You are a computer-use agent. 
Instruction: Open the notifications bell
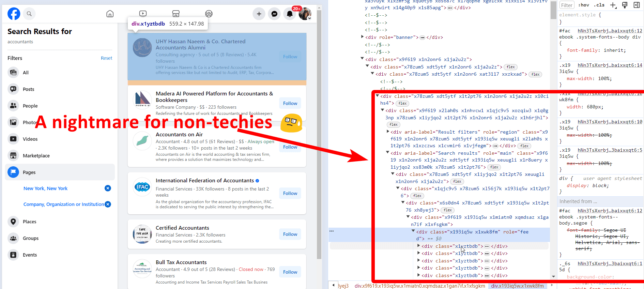tap(290, 14)
